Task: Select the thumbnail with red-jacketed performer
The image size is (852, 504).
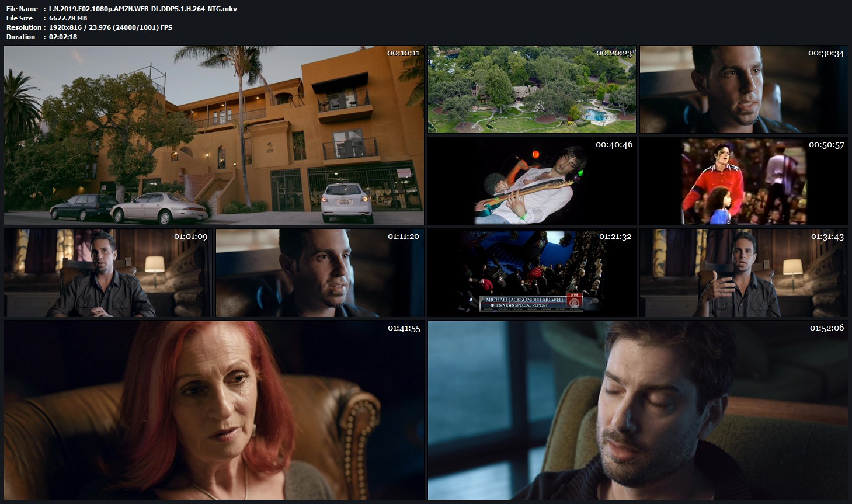Action: click(743, 181)
